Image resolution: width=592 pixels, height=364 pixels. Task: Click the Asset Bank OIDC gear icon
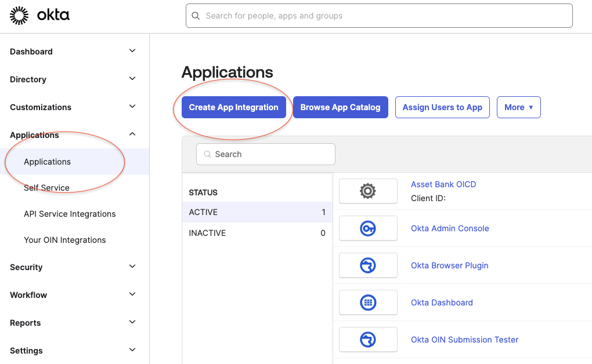pyautogui.click(x=368, y=191)
